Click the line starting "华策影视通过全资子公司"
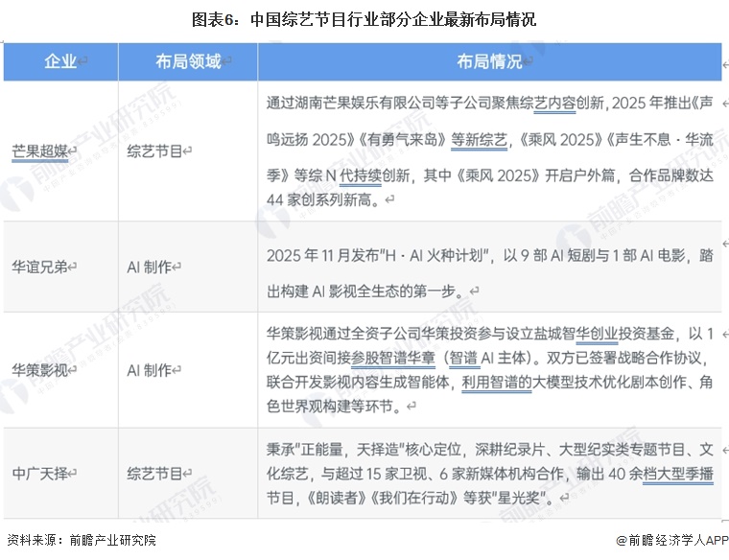Image resolution: width=729 pixels, height=560 pixels. (x=489, y=333)
